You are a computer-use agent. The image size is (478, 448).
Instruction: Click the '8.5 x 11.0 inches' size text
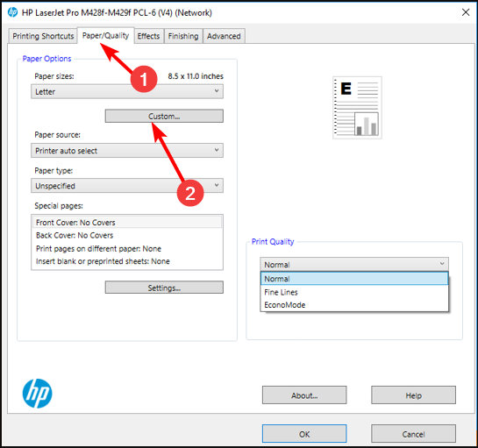click(196, 76)
